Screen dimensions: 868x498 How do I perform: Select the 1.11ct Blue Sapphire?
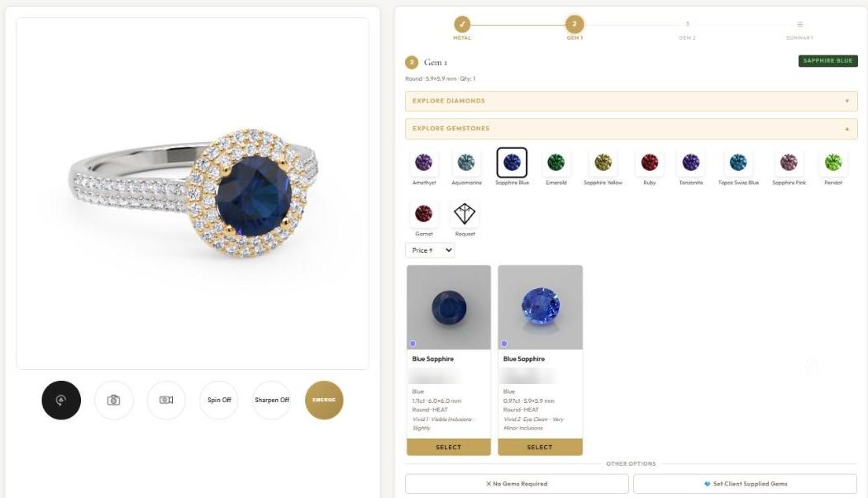[x=448, y=447]
